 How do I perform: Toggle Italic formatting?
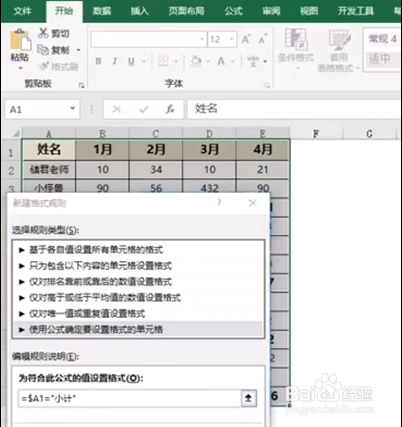pyautogui.click(x=115, y=61)
